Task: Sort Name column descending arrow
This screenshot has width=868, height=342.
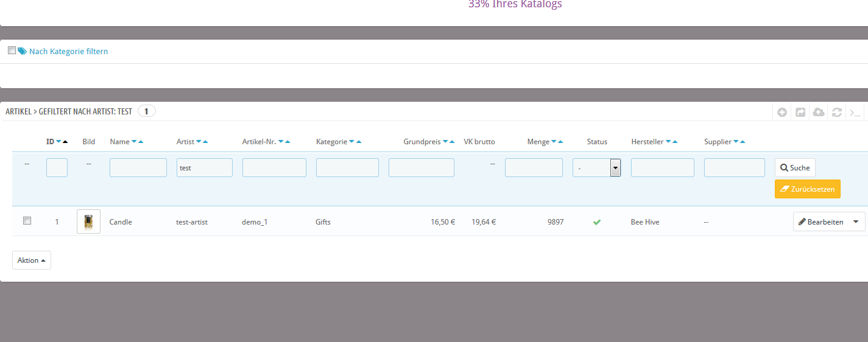Action: 134,142
